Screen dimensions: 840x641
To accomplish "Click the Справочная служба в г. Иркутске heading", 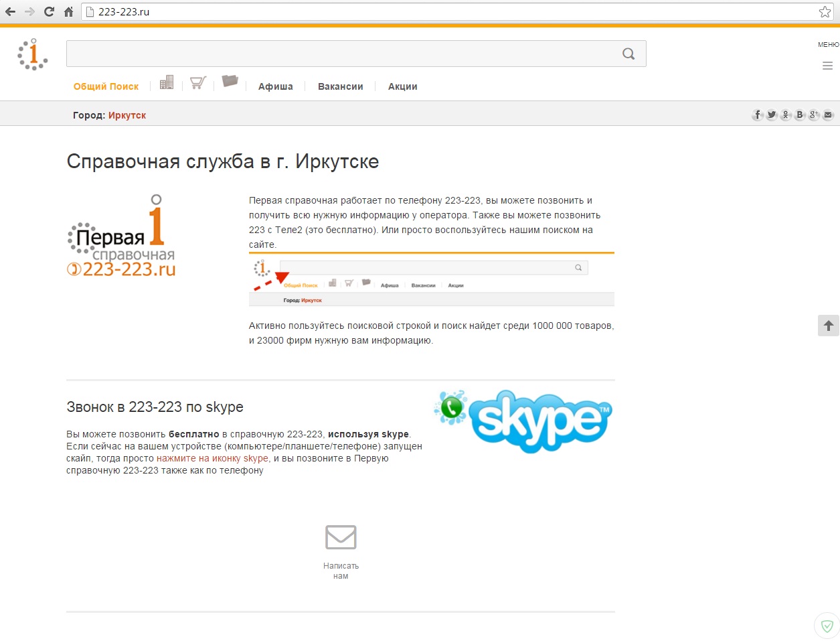I will tap(223, 161).
